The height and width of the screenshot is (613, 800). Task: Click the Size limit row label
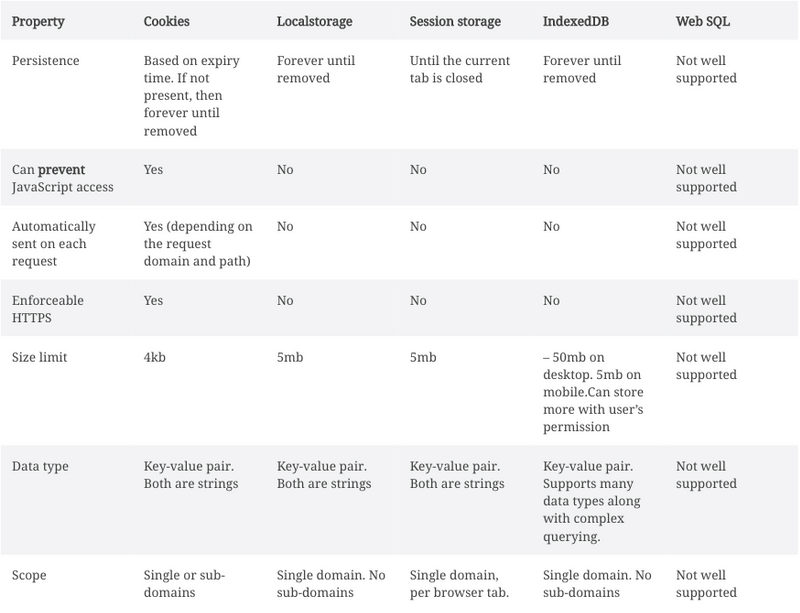coord(42,355)
